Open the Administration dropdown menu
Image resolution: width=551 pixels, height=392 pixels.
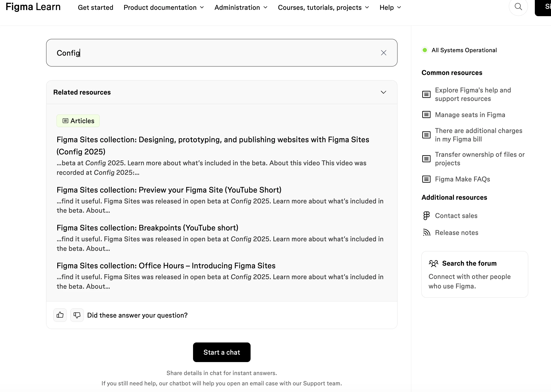coord(241,7)
